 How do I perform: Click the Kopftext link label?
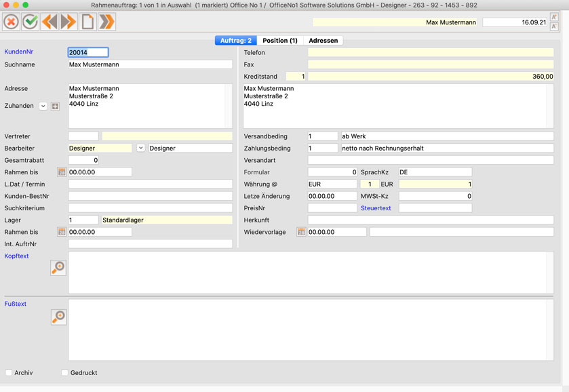coord(16,256)
